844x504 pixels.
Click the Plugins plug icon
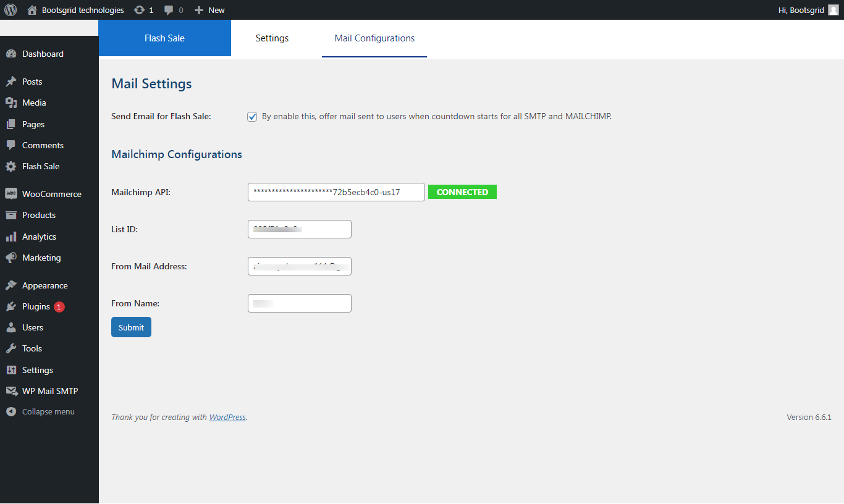point(11,306)
